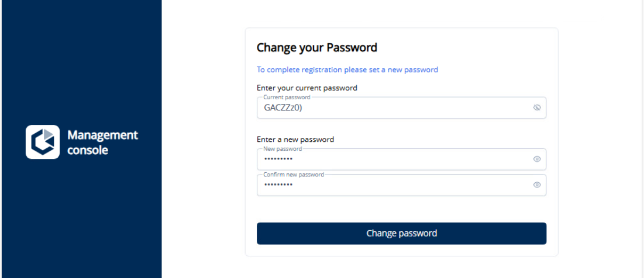Click the "Change your Password" heading
Image resolution: width=644 pixels, height=278 pixels.
[x=317, y=47]
